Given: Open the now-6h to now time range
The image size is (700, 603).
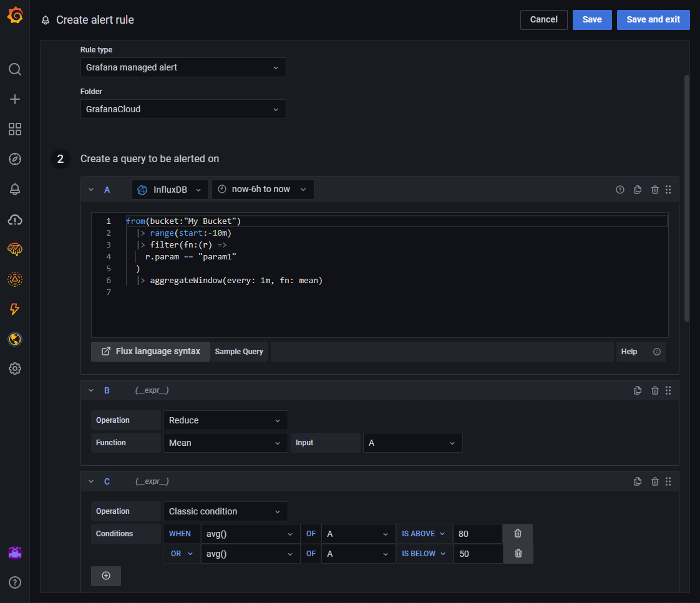Looking at the screenshot, I should (x=263, y=190).
